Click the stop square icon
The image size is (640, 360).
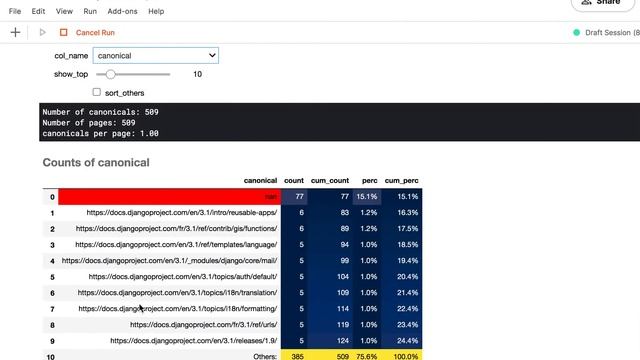[x=63, y=32]
